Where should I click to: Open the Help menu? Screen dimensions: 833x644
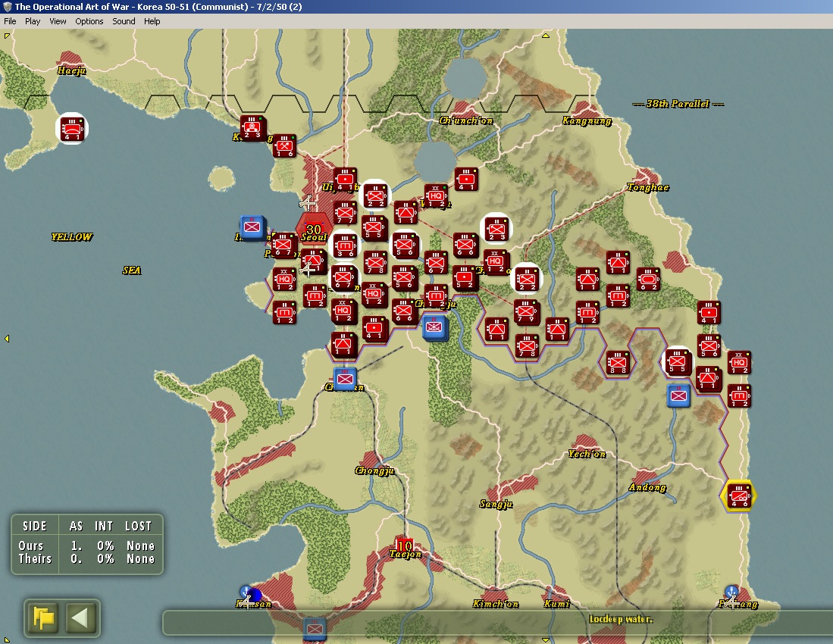[x=152, y=21]
